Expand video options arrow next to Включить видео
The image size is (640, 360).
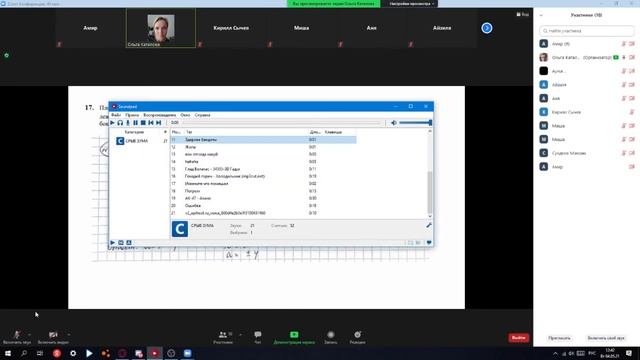68,335
